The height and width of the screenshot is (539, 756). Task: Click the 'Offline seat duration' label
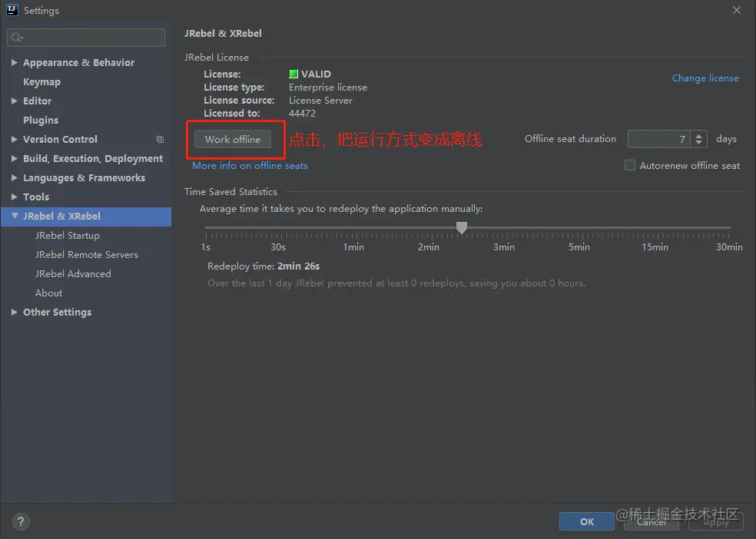[570, 139]
